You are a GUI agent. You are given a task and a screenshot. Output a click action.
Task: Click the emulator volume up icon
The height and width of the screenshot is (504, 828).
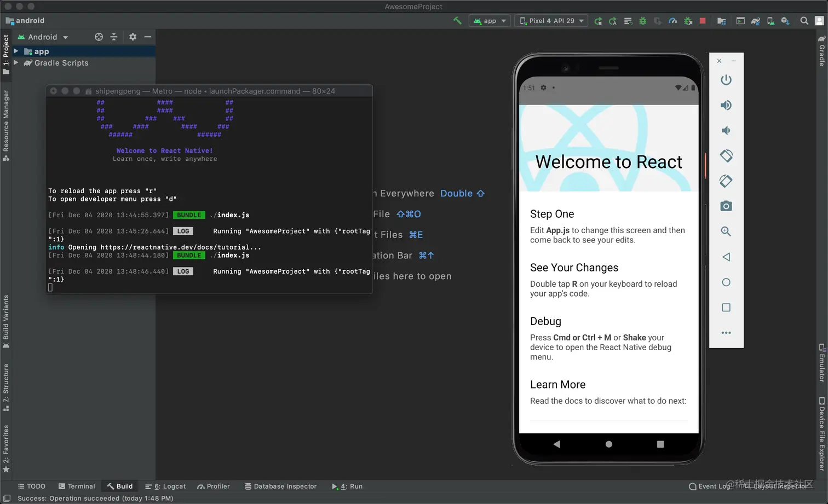[726, 105]
